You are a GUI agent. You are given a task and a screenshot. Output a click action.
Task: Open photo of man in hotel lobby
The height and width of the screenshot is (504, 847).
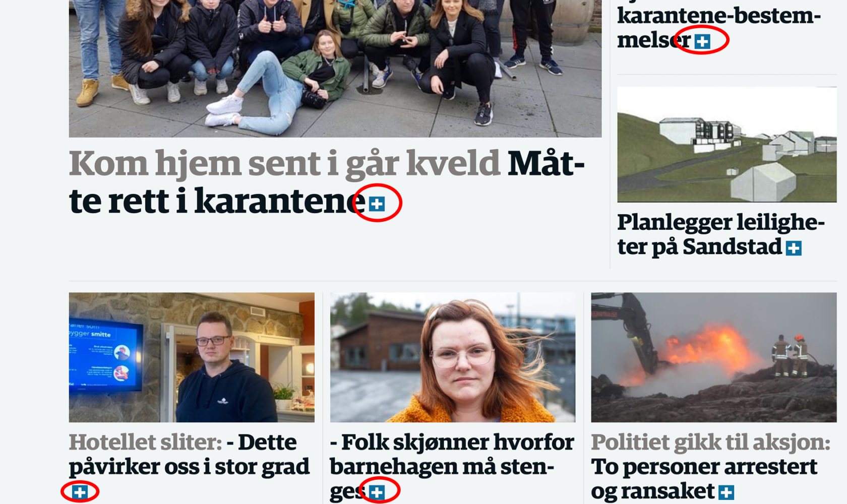pyautogui.click(x=192, y=357)
